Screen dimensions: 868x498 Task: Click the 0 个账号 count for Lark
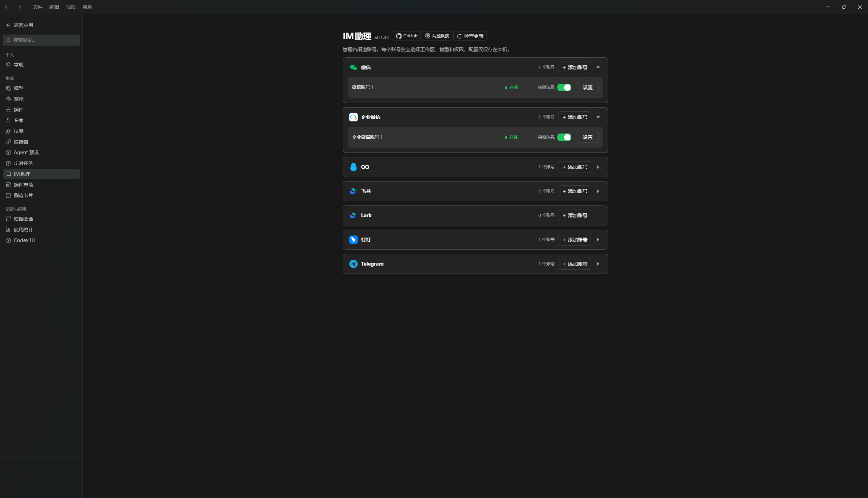[x=546, y=215]
